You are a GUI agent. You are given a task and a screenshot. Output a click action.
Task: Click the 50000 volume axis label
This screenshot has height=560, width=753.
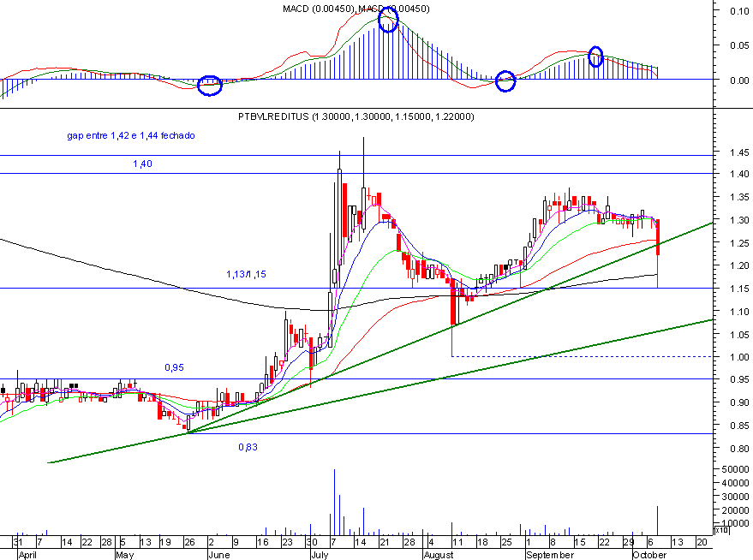click(735, 469)
